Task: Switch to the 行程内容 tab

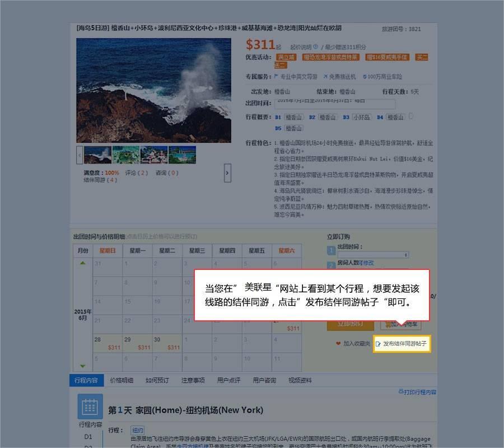Action: click(86, 380)
